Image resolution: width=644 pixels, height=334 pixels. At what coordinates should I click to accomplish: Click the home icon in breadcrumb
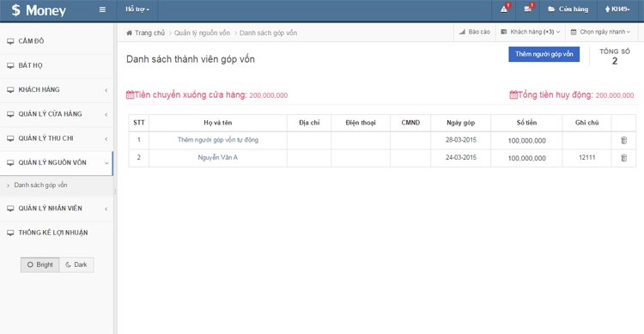coord(129,33)
